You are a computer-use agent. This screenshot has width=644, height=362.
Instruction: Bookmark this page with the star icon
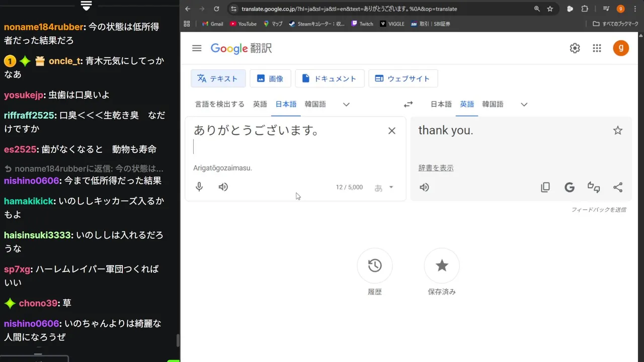(550, 9)
